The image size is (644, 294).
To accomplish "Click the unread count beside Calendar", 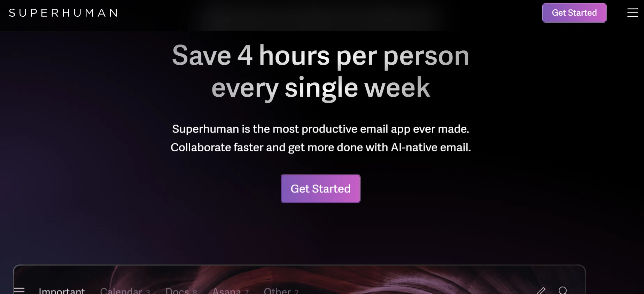I will (x=148, y=292).
